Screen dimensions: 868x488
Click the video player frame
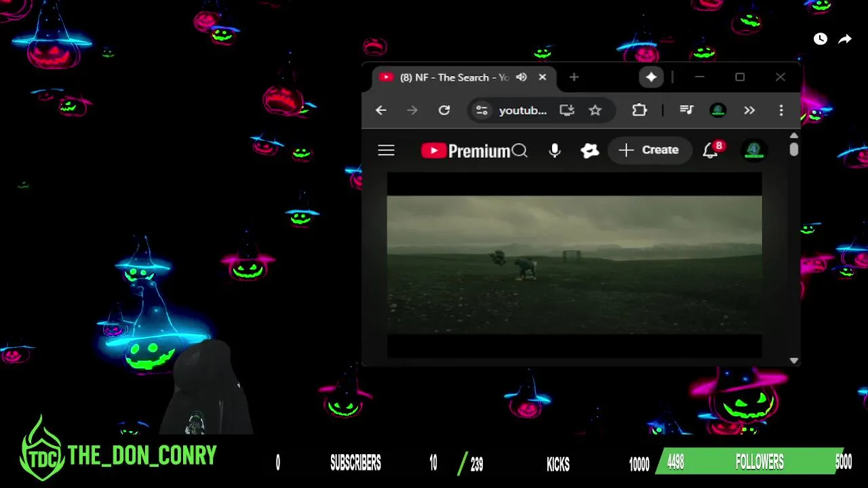pyautogui.click(x=574, y=265)
